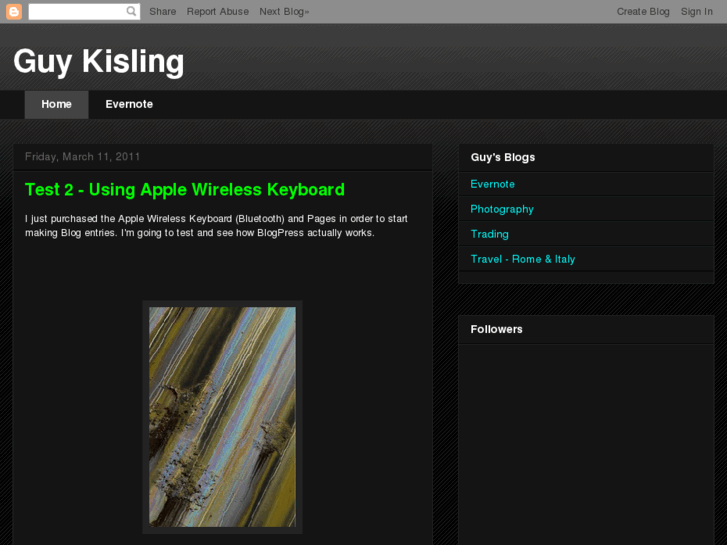The height and width of the screenshot is (545, 727).
Task: Click the orange Blogger logo icon
Action: tap(14, 12)
